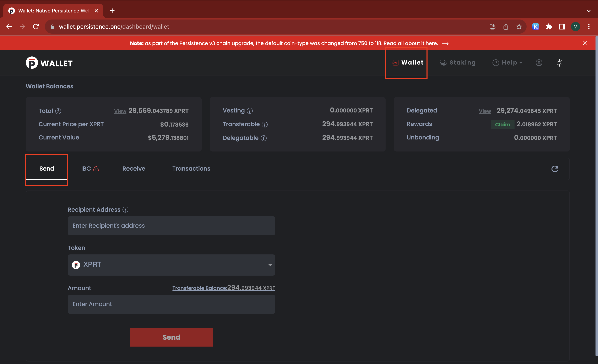
Task: Refresh balances with the circular arrow icon
Action: [x=555, y=169]
